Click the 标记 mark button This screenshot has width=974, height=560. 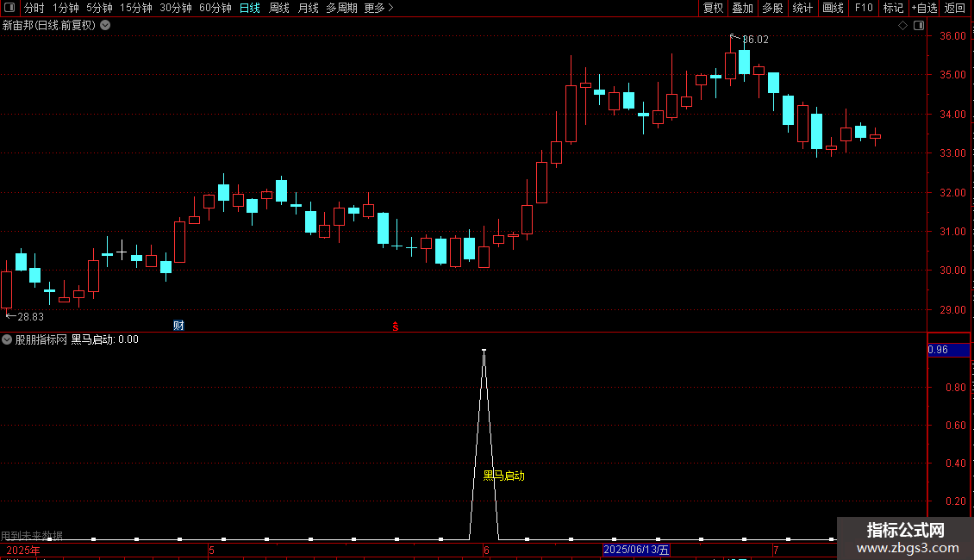pos(893,8)
